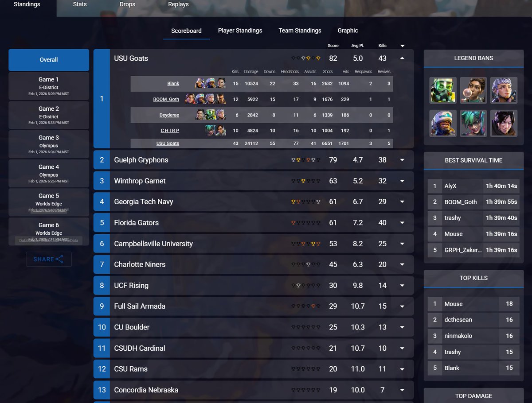Click the teal-haired legend ban portrait
This screenshot has width=532, height=403.
(x=473, y=123)
